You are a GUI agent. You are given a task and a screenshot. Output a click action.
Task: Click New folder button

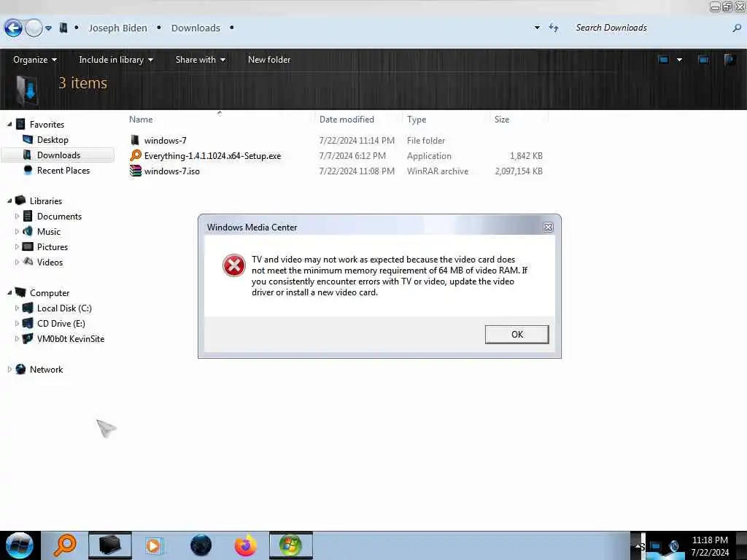coord(269,60)
